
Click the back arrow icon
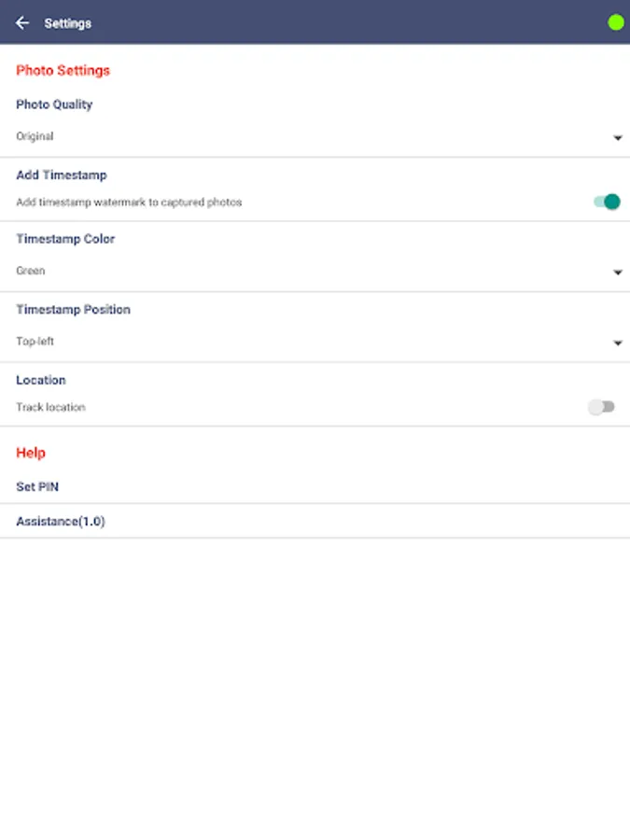click(x=22, y=23)
